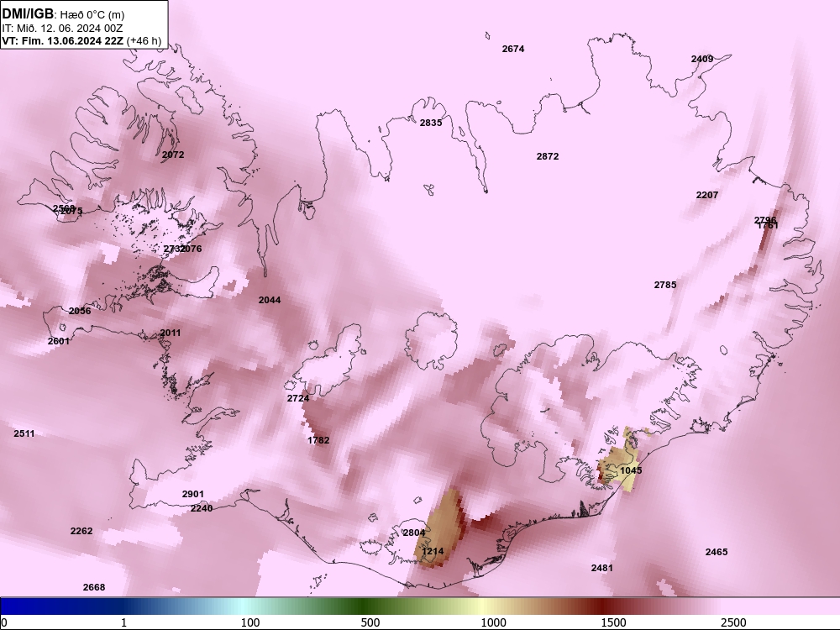The image size is (840, 630).
Task: Select the 100 tick on the color scale
Action: point(250,622)
